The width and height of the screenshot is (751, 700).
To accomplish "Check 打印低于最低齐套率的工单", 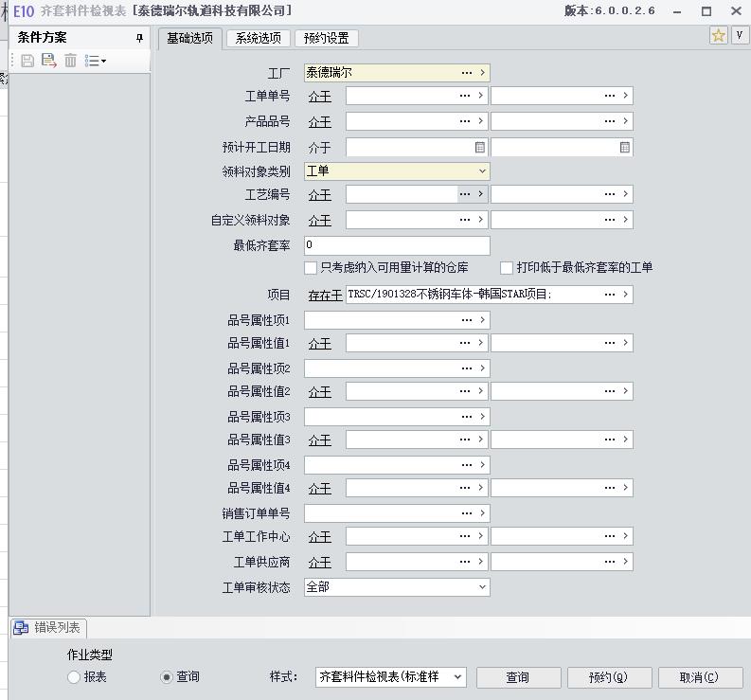I will pos(507,267).
